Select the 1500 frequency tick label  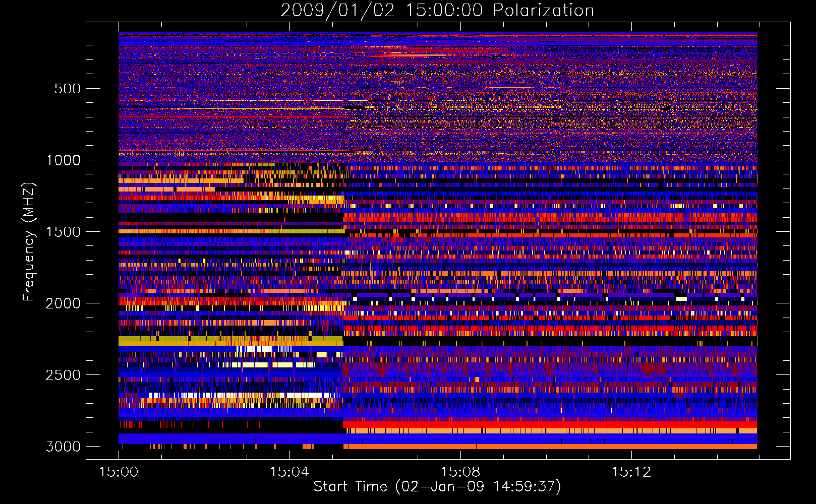(63, 232)
